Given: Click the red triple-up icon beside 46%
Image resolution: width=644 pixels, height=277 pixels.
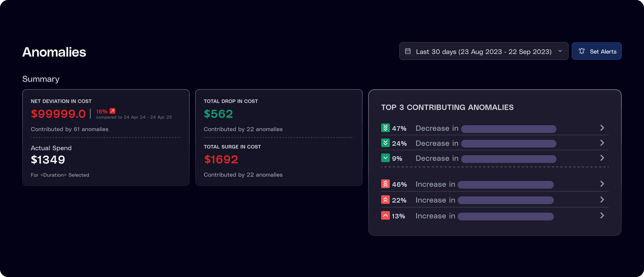Looking at the screenshot, I should 385,184.
